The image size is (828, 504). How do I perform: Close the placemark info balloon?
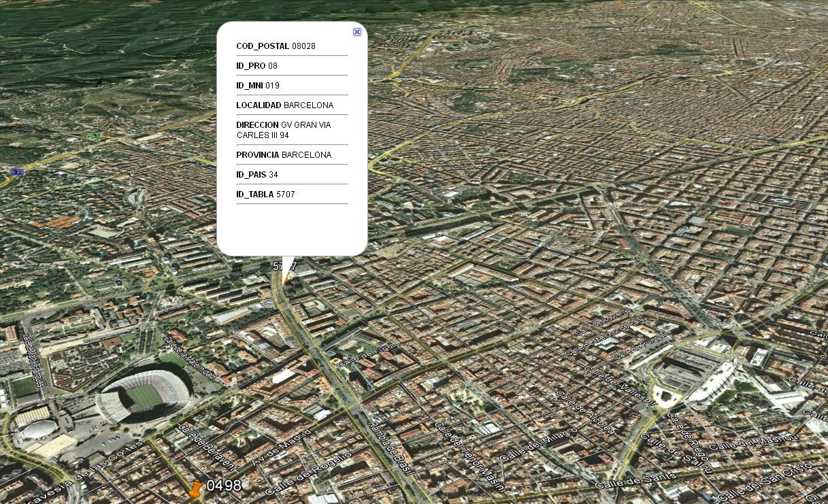[x=357, y=32]
